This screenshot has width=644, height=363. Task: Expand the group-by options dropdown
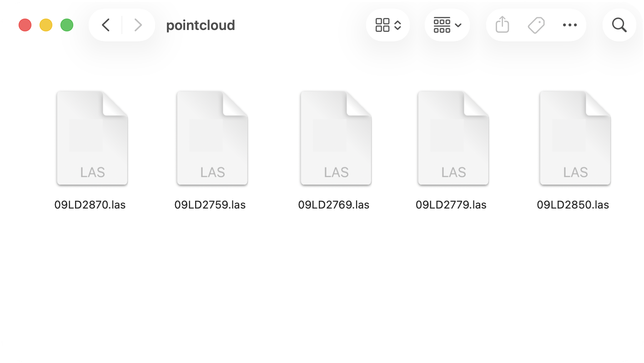tap(448, 25)
